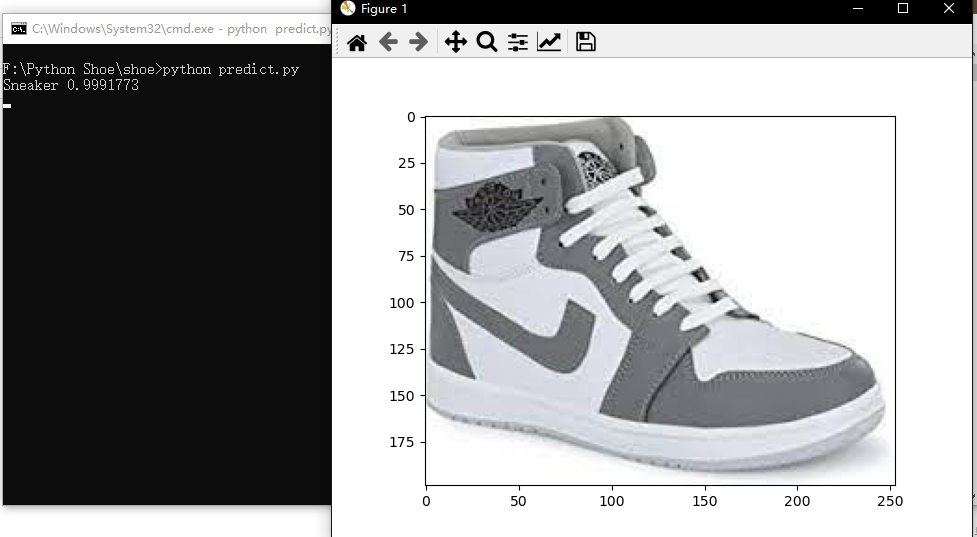This screenshot has width=977, height=537.
Task: Click the 'Sneaker 0.9991773' output line
Action: [71, 85]
